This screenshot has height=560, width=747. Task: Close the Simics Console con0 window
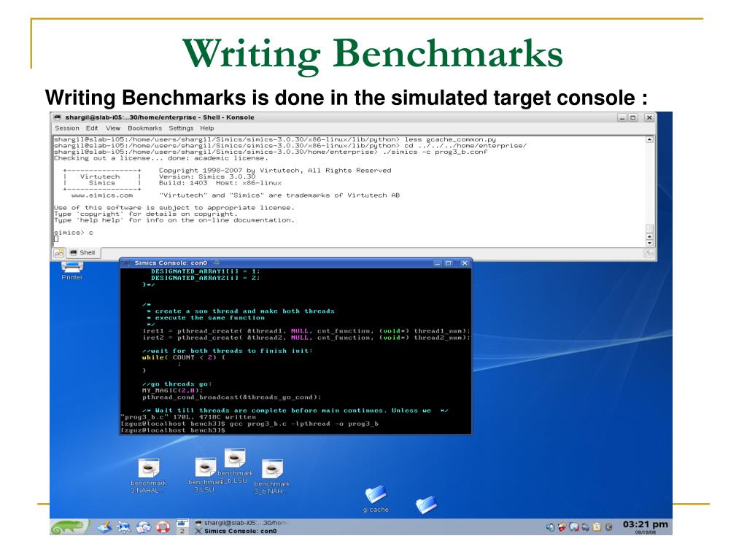(x=465, y=263)
